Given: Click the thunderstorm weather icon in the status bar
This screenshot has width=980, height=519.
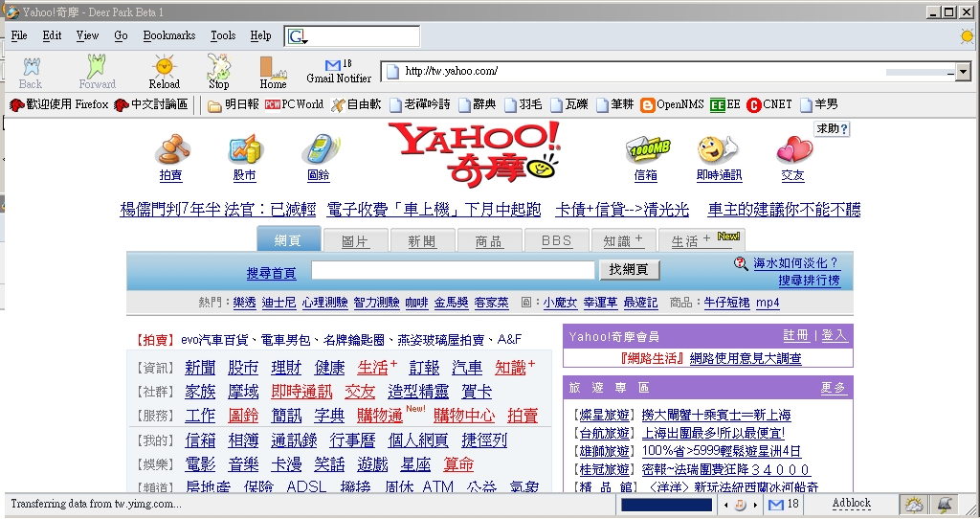Looking at the screenshot, I should coord(944,505).
